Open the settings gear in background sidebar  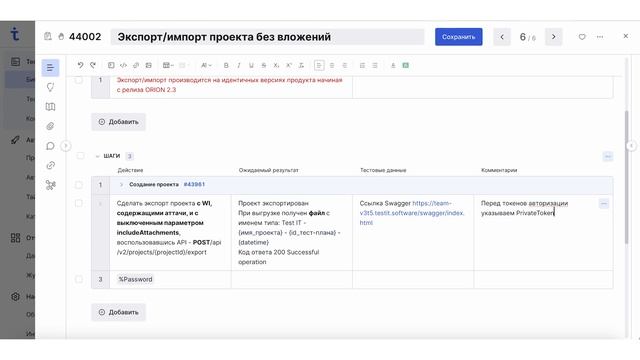point(15,297)
